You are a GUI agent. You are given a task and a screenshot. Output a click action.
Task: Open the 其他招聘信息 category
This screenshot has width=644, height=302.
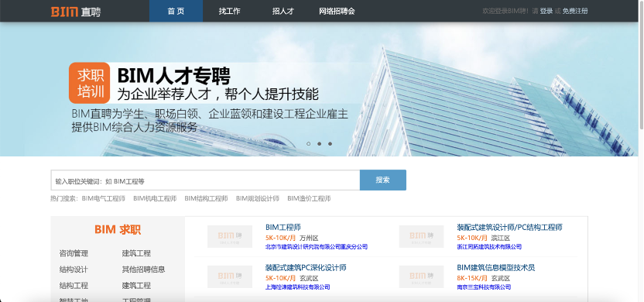point(143,269)
